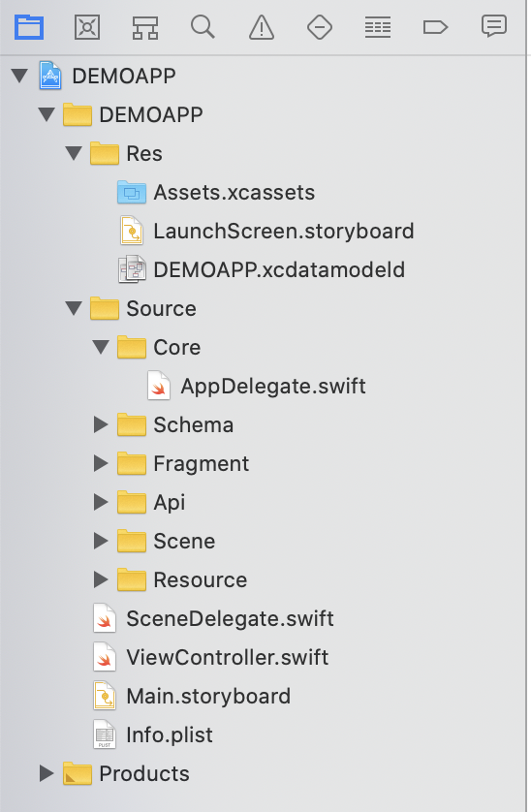Open the Test navigator diamond icon
The image size is (531, 812).
click(x=320, y=27)
